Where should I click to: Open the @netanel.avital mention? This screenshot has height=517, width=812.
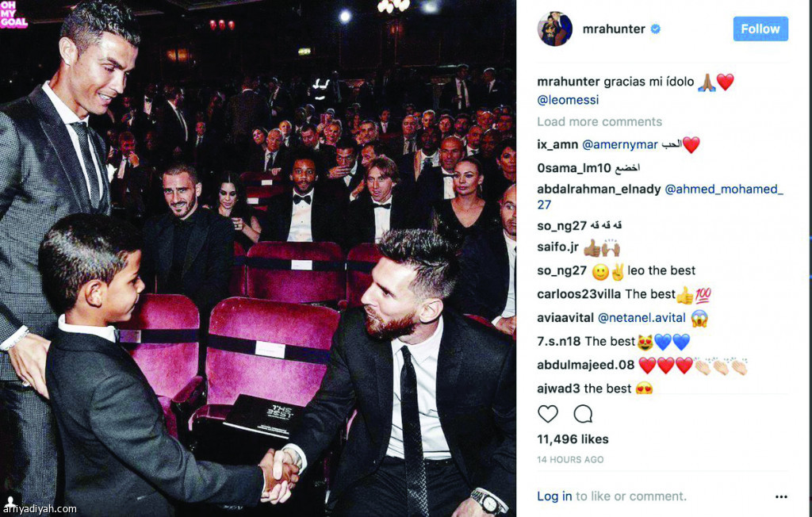click(642, 317)
